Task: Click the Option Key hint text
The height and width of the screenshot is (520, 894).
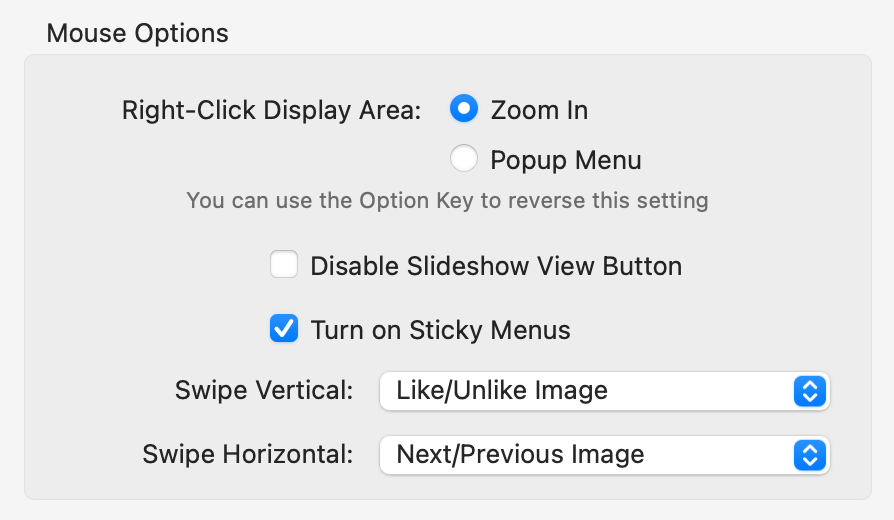Action: 447,200
